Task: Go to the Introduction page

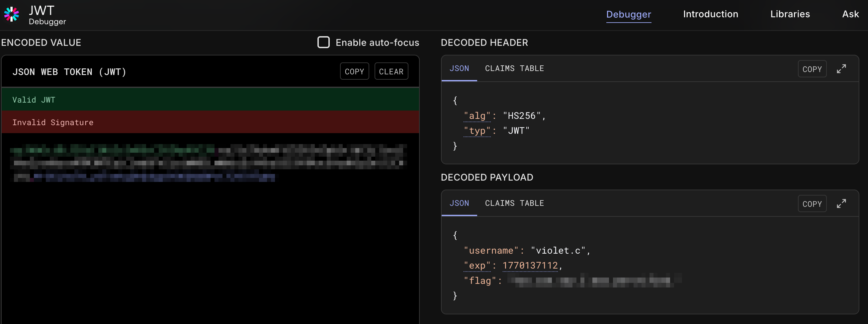Action: point(710,14)
